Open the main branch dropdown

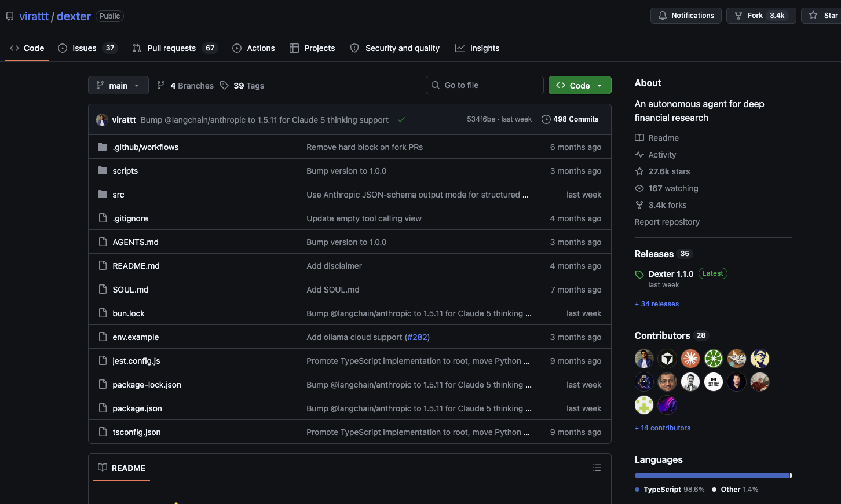[118, 85]
